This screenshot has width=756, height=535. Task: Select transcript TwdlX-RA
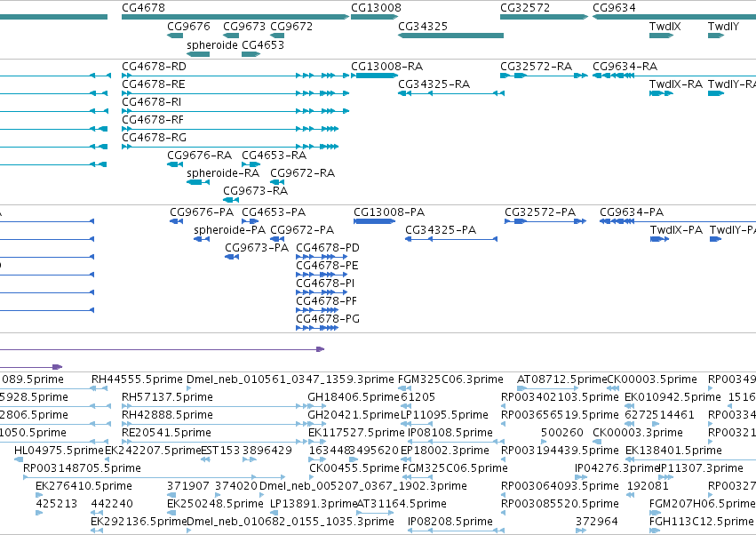[676, 84]
